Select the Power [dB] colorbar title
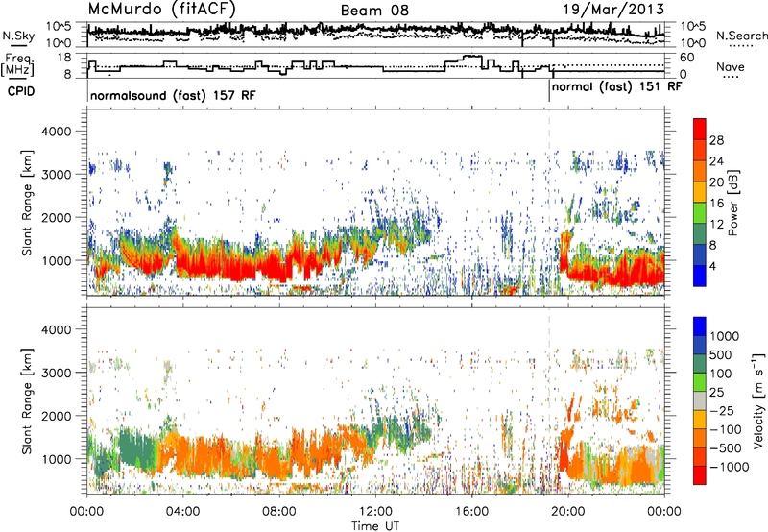Viewport: 768px width, 532px height. (x=732, y=203)
